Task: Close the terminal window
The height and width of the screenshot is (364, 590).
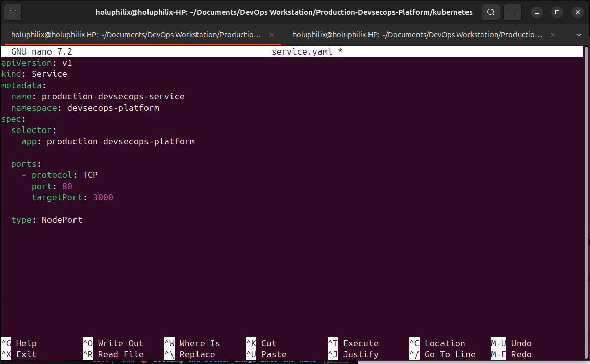Action: (578, 12)
